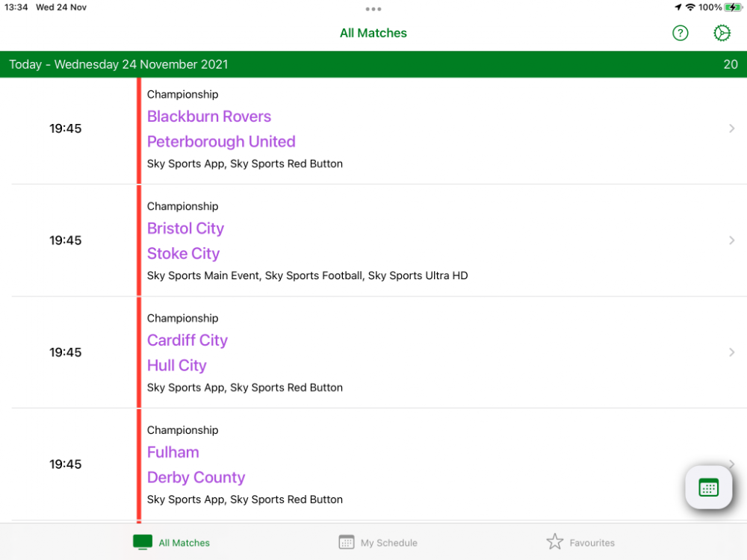Viewport: 747px width, 560px height.
Task: Tap Hull City team name
Action: 176,366
